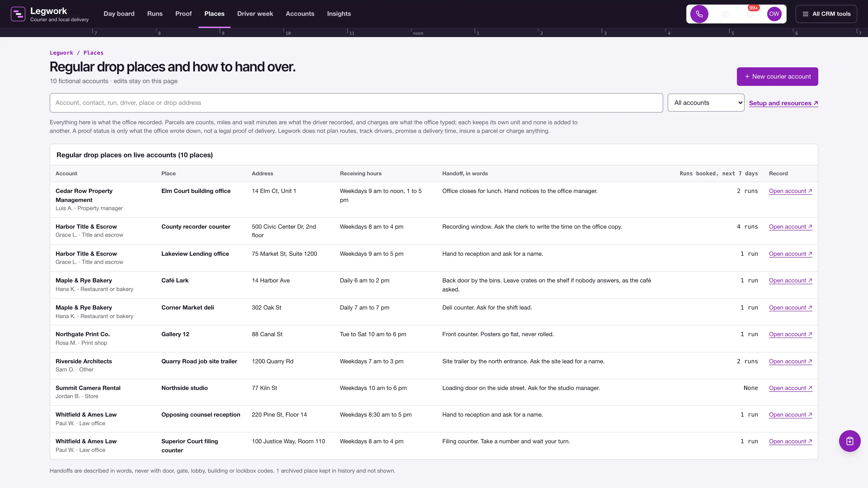Open the Setup and resources link
Image resolution: width=868 pixels, height=488 pixels.
coord(783,103)
